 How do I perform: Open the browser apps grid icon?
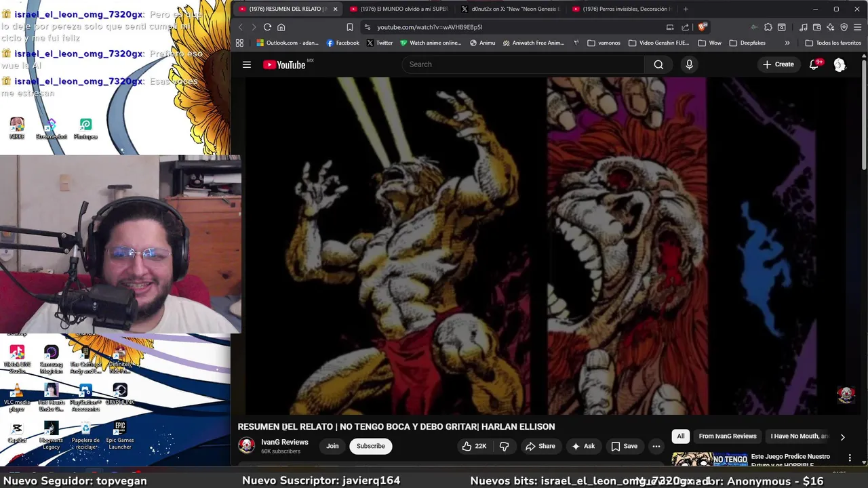(x=239, y=43)
